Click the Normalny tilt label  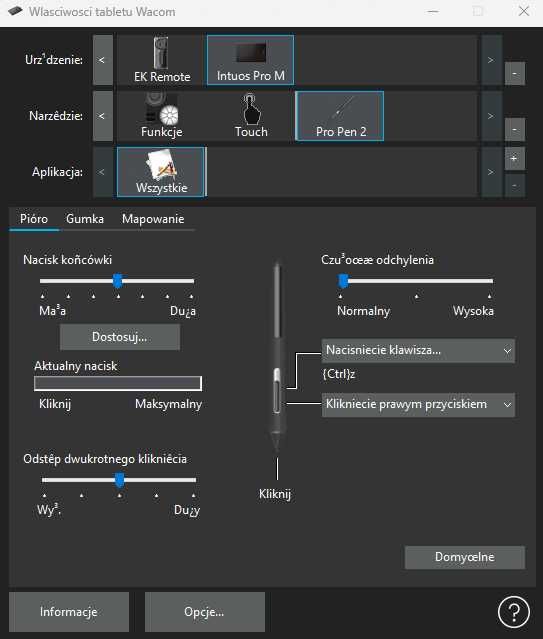[364, 311]
